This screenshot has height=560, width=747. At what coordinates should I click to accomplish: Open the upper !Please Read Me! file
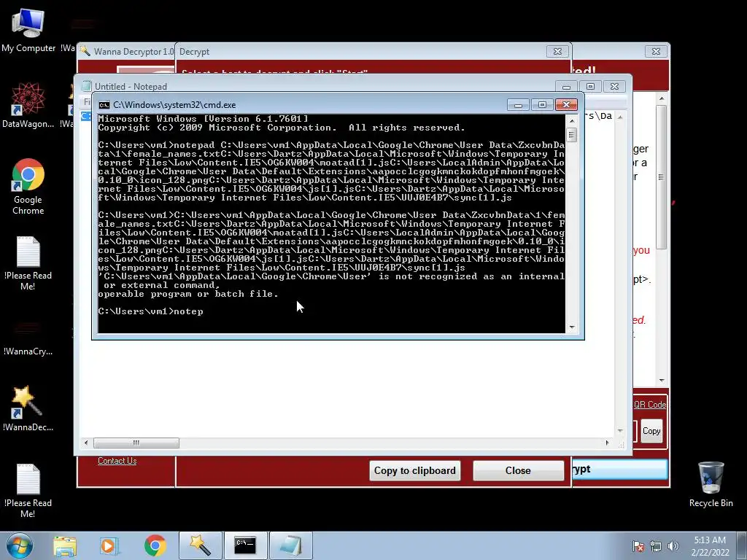[x=28, y=263]
